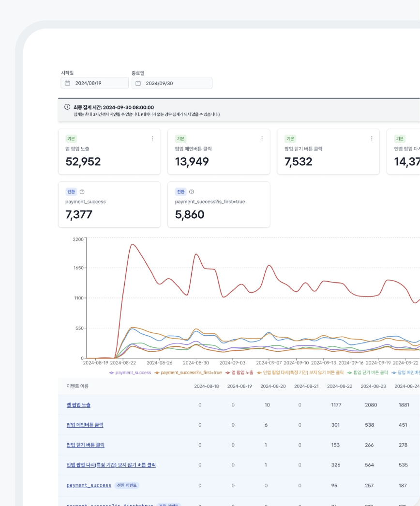This screenshot has width=420, height=506.
Task: Click the 이벤트 이름 column header
Action: pos(77,386)
